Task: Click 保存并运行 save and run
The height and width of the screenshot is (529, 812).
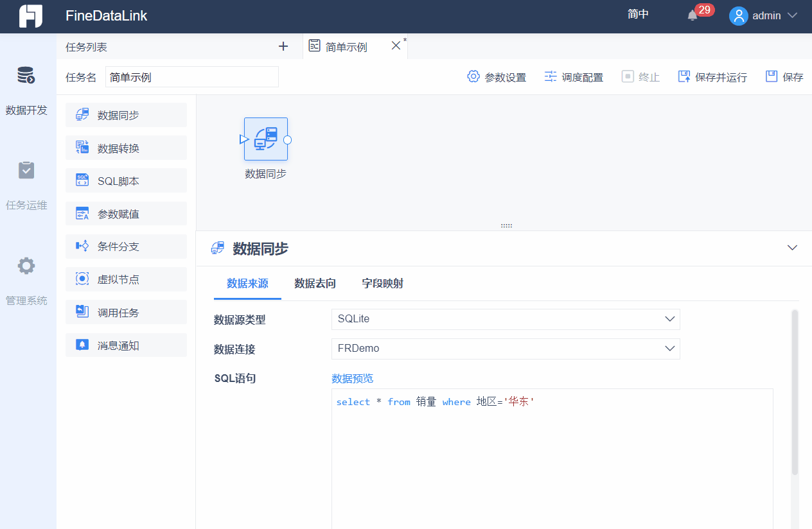Action: point(712,77)
